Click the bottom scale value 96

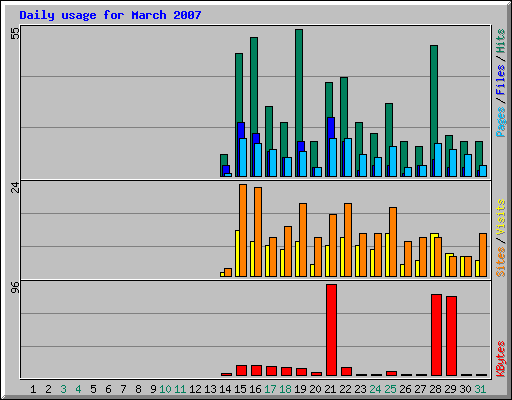click(x=15, y=287)
